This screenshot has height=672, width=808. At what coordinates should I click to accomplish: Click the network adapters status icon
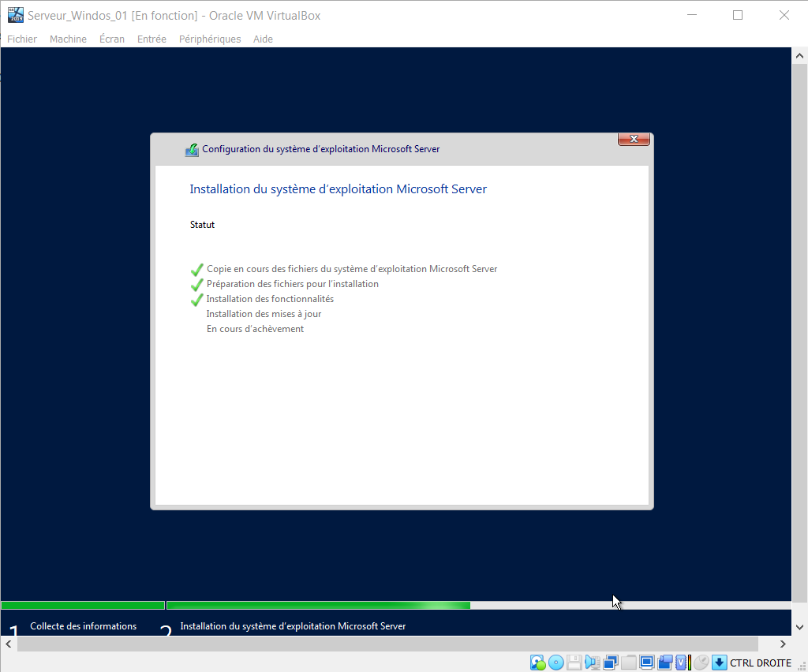(610, 663)
